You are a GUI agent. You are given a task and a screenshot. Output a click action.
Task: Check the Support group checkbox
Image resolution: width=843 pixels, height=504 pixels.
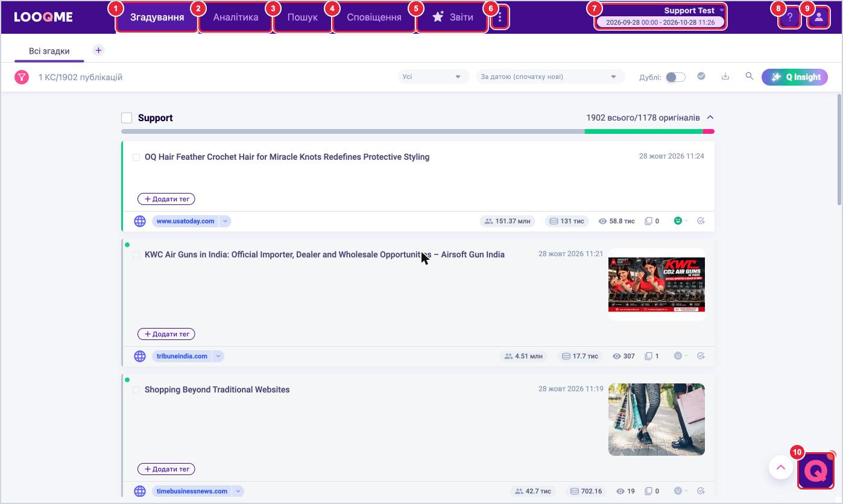pos(127,118)
